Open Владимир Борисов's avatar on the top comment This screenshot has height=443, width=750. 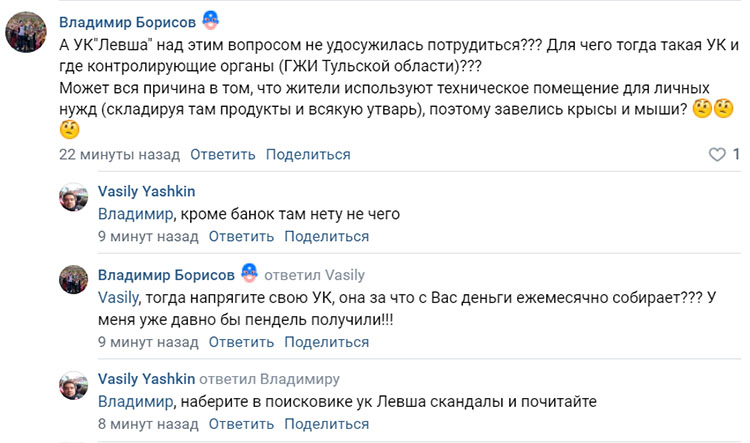[x=26, y=33]
